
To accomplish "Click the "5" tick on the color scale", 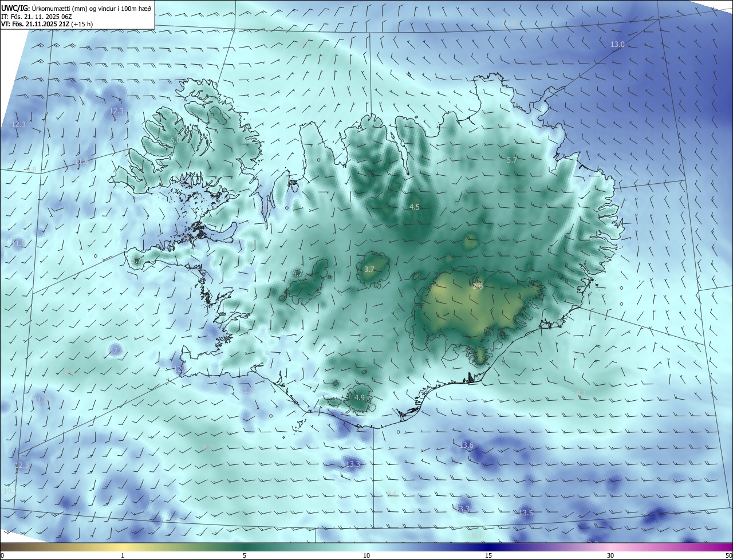I will tap(245, 555).
